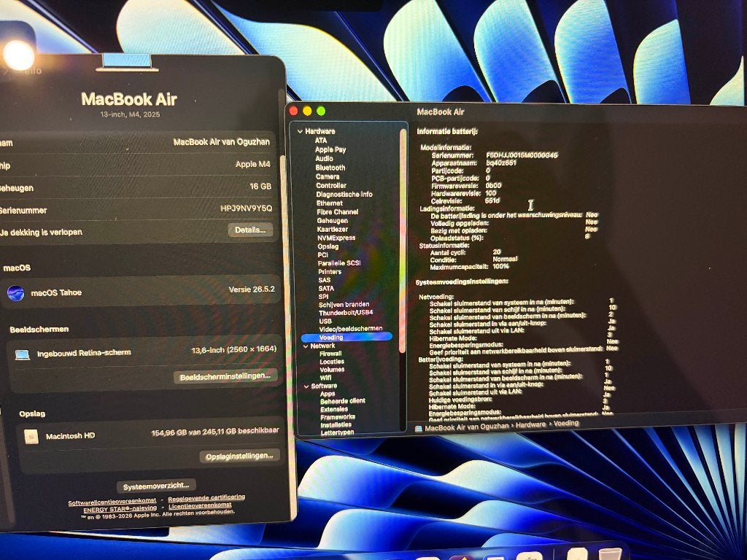Open Beeldscherminstellingen button

225,376
